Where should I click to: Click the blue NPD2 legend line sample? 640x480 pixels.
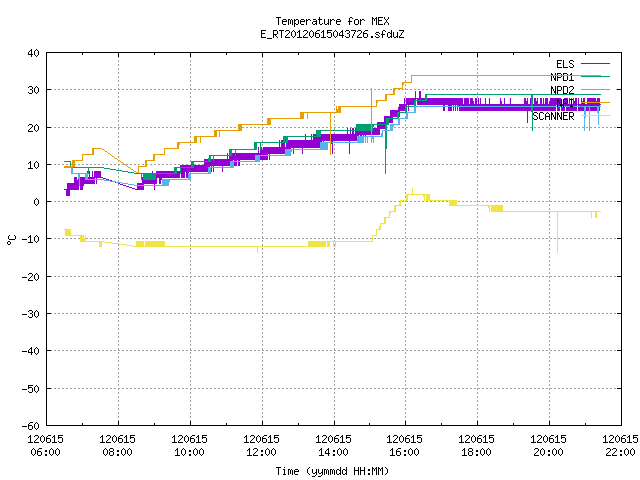coord(596,89)
